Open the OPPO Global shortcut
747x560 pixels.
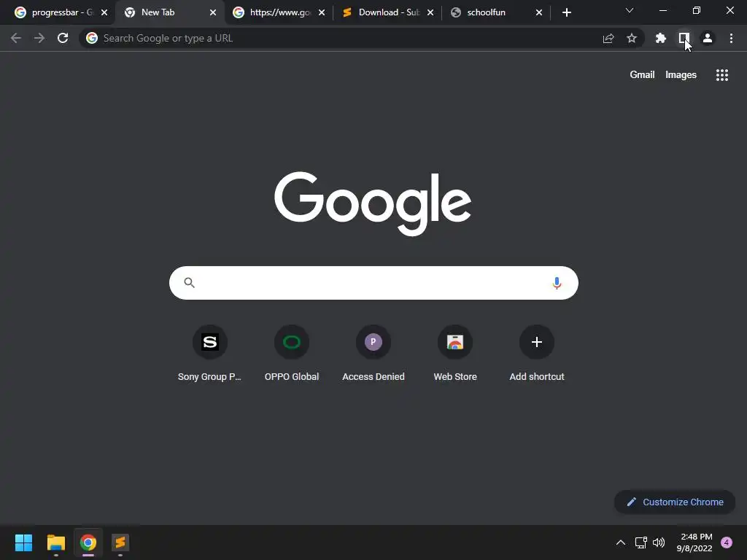click(292, 354)
